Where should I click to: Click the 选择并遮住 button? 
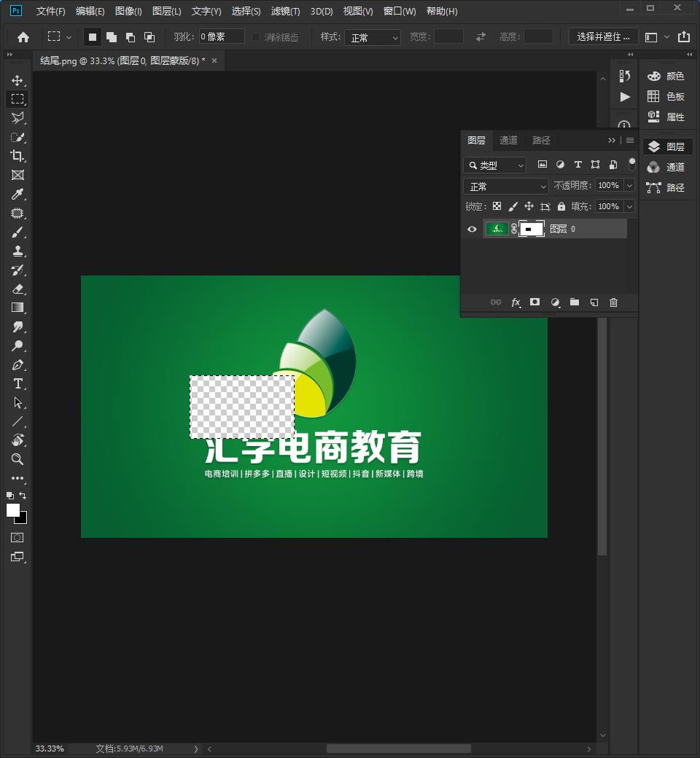tap(603, 37)
